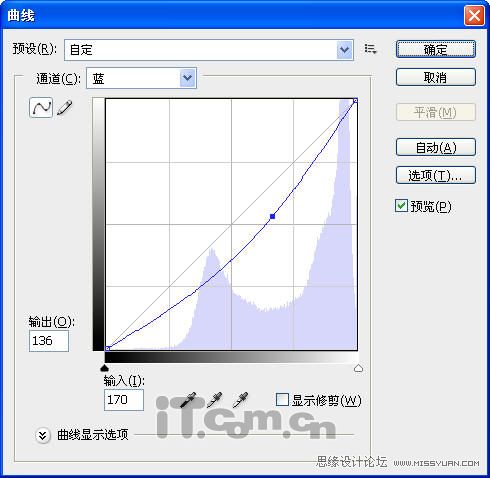Close the 曲线 dialog window
This screenshot has height=478, width=490.
[474, 15]
